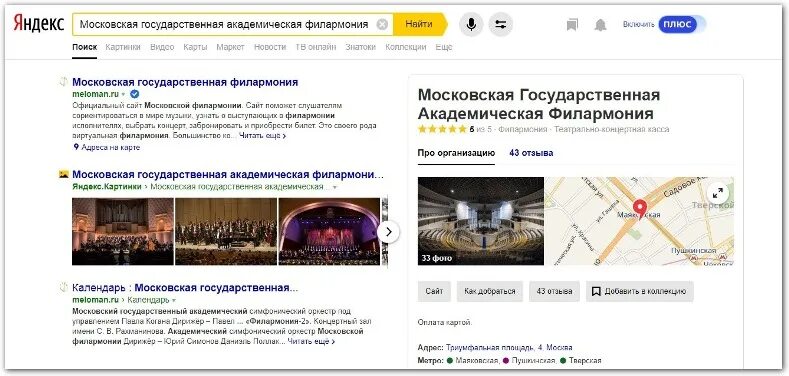Viewport: 789px width, 376px height.
Task: Open the ТВ онлайн tab
Action: pos(315,47)
